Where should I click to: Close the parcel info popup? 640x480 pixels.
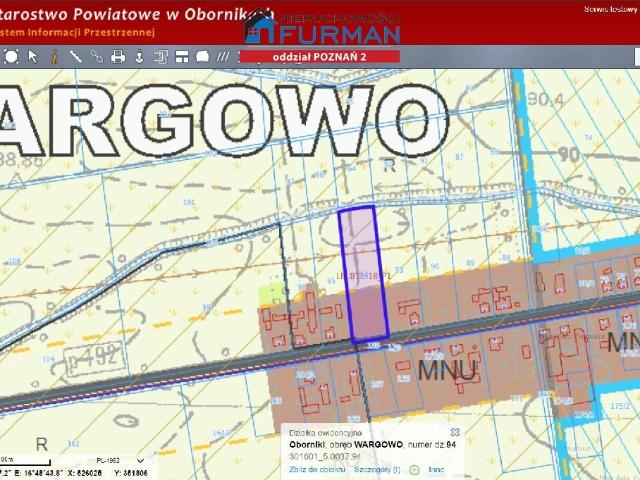[x=455, y=432]
